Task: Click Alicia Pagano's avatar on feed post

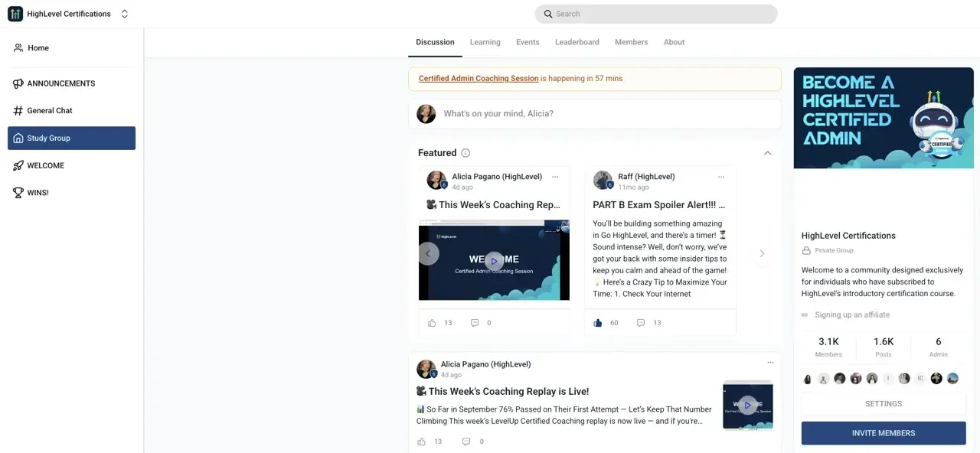Action: (x=426, y=369)
